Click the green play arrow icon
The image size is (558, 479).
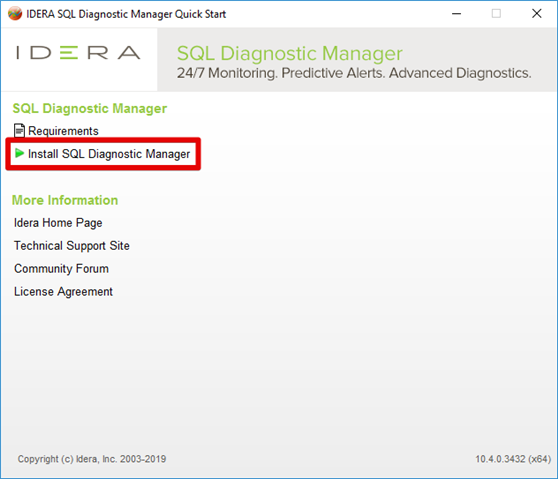pyautogui.click(x=19, y=153)
